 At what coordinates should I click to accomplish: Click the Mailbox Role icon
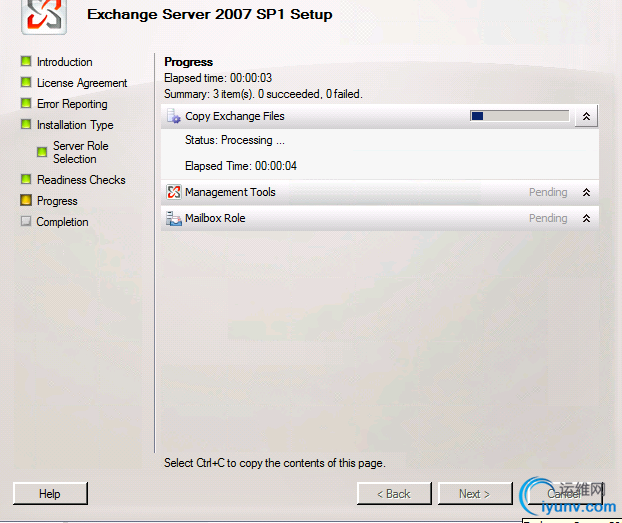tap(174, 218)
